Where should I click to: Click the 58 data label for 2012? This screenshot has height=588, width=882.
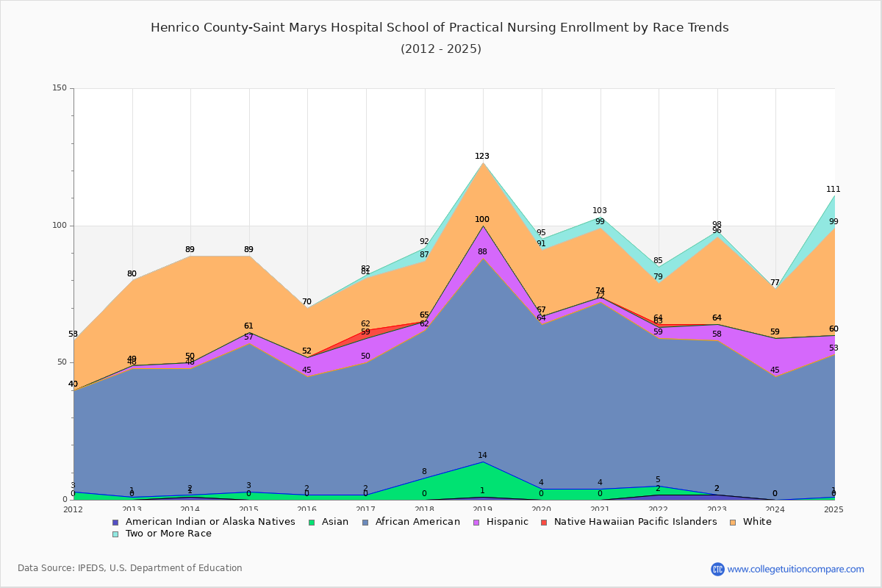(73, 334)
